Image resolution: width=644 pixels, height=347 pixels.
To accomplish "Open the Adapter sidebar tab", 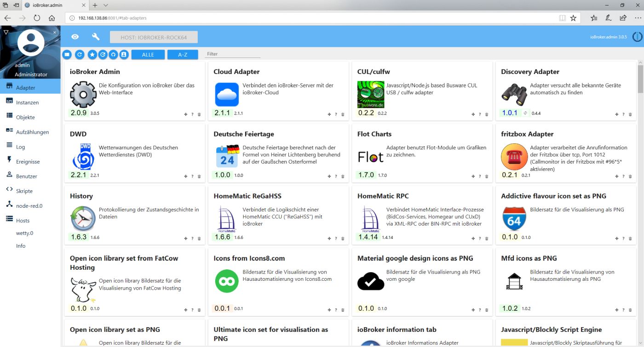I will [x=30, y=87].
